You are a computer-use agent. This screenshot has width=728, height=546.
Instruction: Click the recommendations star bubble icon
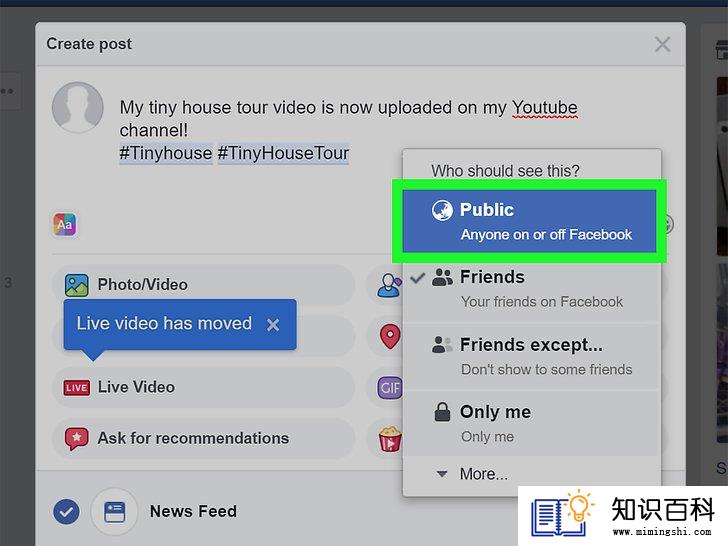pos(77,439)
